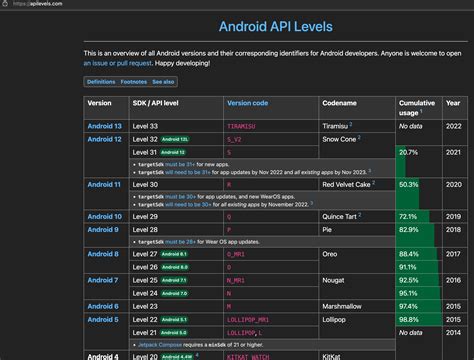474x360 pixels.
Task: Click the Android 8.0 badge on Level 26
Action: point(175,267)
